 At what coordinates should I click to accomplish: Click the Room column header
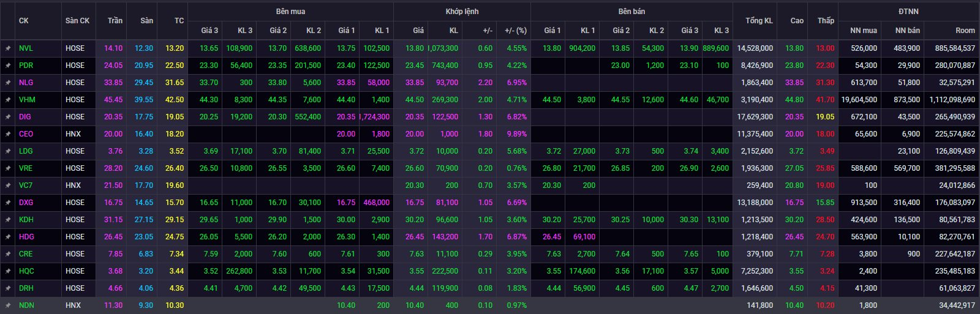point(965,31)
